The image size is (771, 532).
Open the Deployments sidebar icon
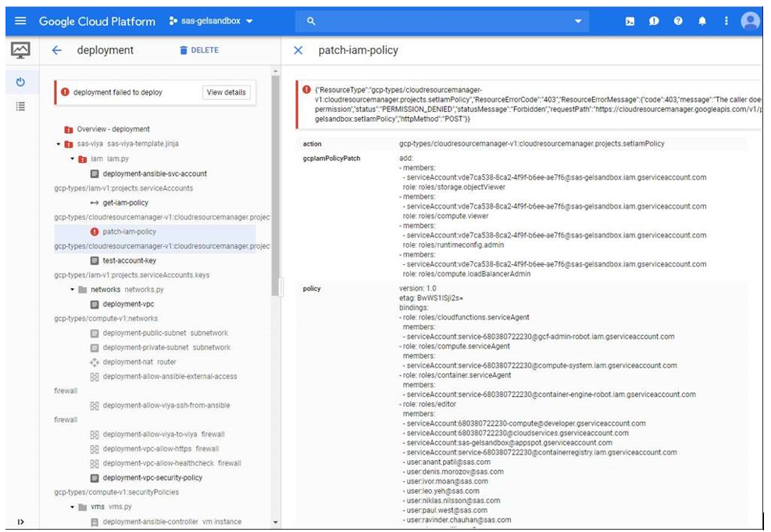point(20,82)
